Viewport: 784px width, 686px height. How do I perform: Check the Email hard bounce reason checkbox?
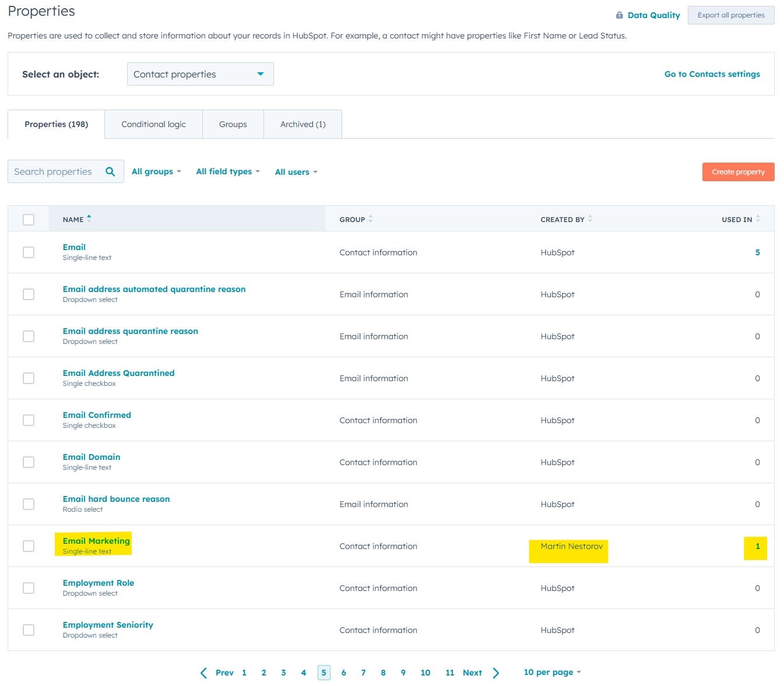(x=29, y=504)
